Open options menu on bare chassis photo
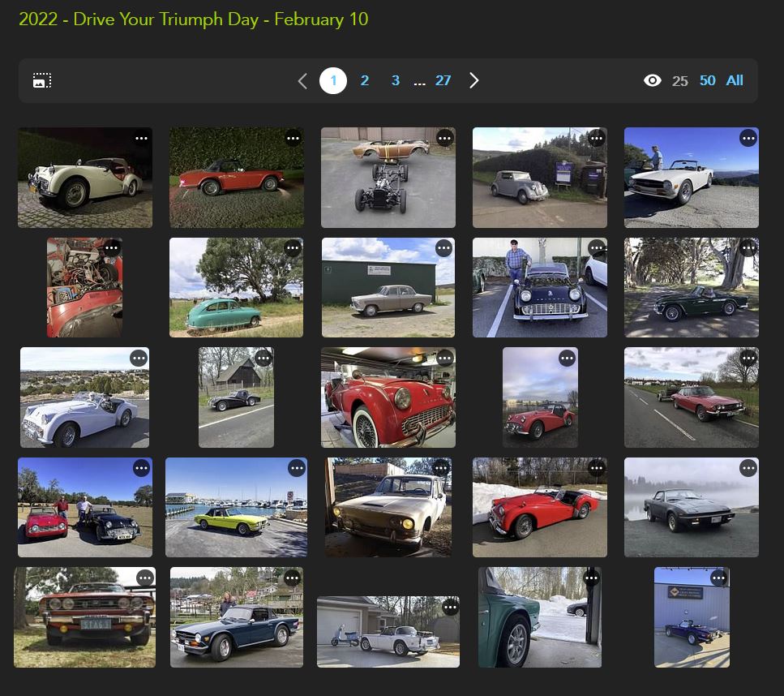This screenshot has width=784, height=696. 444,138
